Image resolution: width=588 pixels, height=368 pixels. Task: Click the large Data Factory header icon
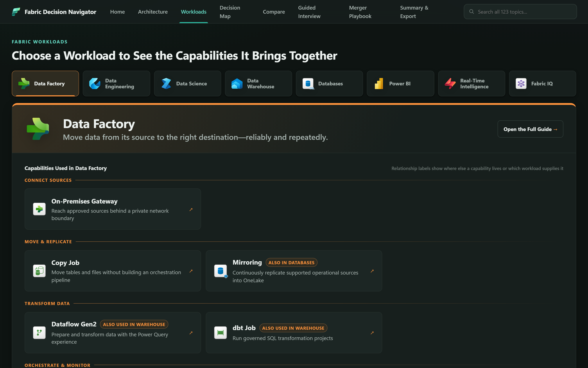click(x=38, y=129)
